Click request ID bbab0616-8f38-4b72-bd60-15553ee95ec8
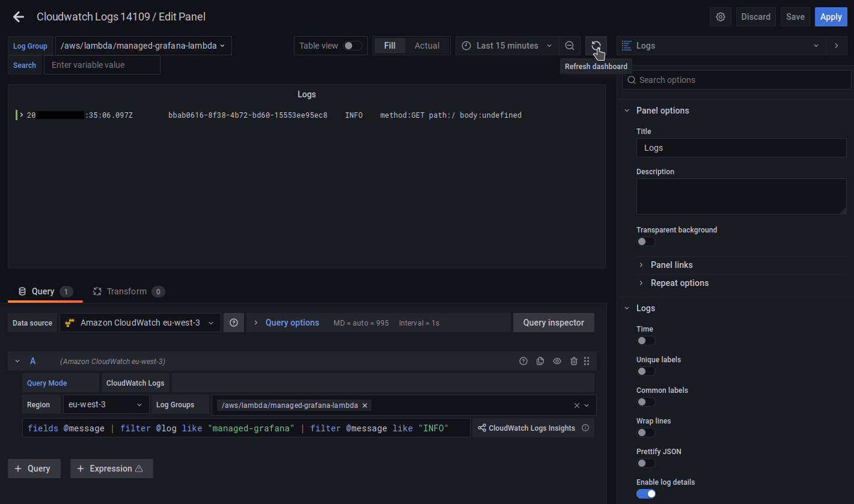Image resolution: width=854 pixels, height=504 pixels. pyautogui.click(x=248, y=115)
